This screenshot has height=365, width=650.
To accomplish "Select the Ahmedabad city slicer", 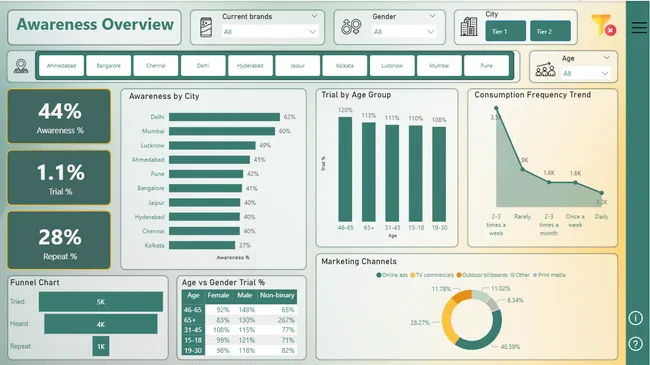I will coord(61,66).
